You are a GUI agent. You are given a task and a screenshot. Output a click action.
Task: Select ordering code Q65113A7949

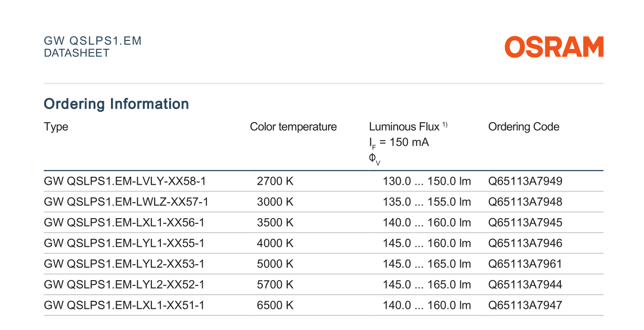click(525, 181)
